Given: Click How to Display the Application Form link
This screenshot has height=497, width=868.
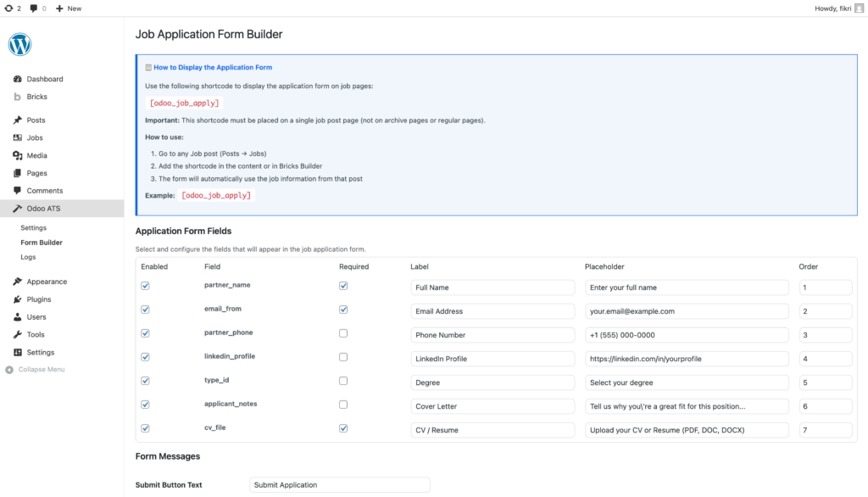Looking at the screenshot, I should 213,67.
